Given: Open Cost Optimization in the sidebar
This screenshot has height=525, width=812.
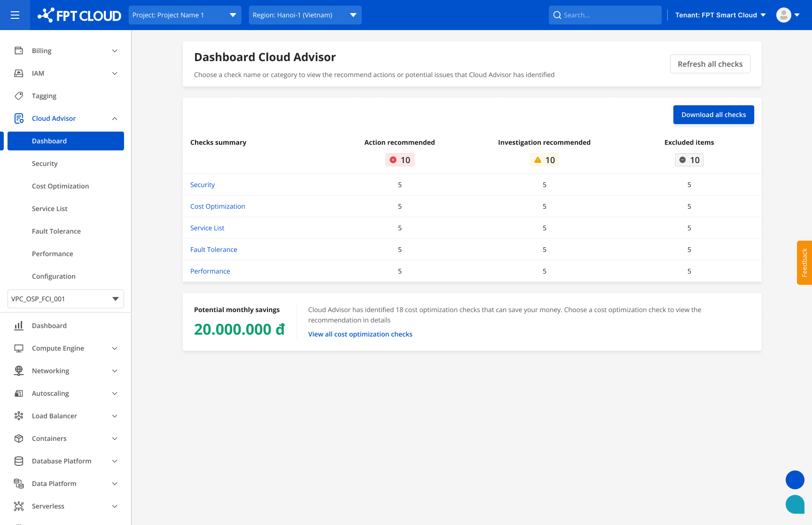Looking at the screenshot, I should (60, 186).
